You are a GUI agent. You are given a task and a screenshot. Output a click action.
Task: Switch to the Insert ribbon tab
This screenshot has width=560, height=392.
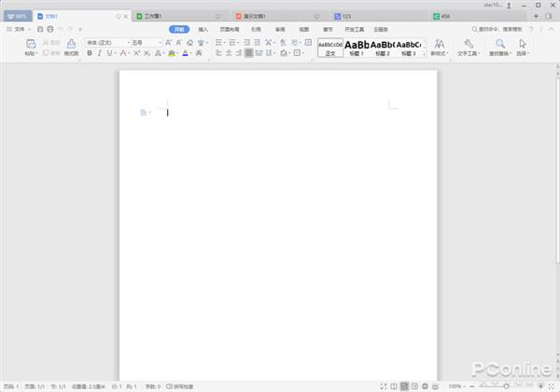click(x=203, y=29)
